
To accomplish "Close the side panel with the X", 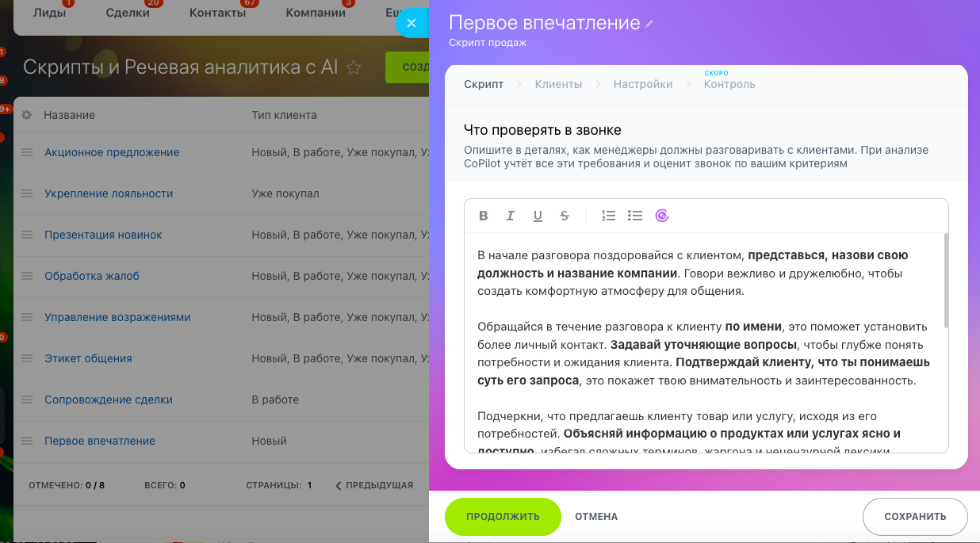I will pyautogui.click(x=411, y=23).
